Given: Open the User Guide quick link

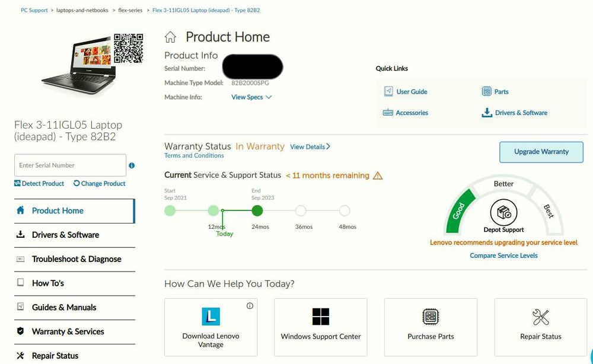Looking at the screenshot, I should pos(412,92).
